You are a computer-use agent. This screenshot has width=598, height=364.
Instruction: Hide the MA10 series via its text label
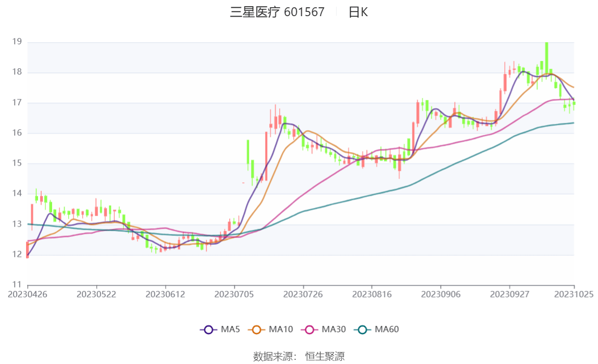point(281,330)
